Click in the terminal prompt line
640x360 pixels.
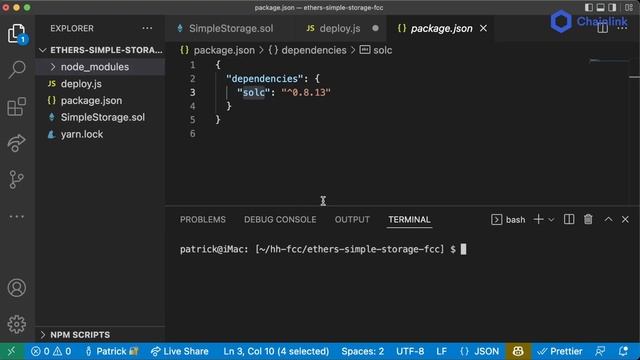(323, 249)
